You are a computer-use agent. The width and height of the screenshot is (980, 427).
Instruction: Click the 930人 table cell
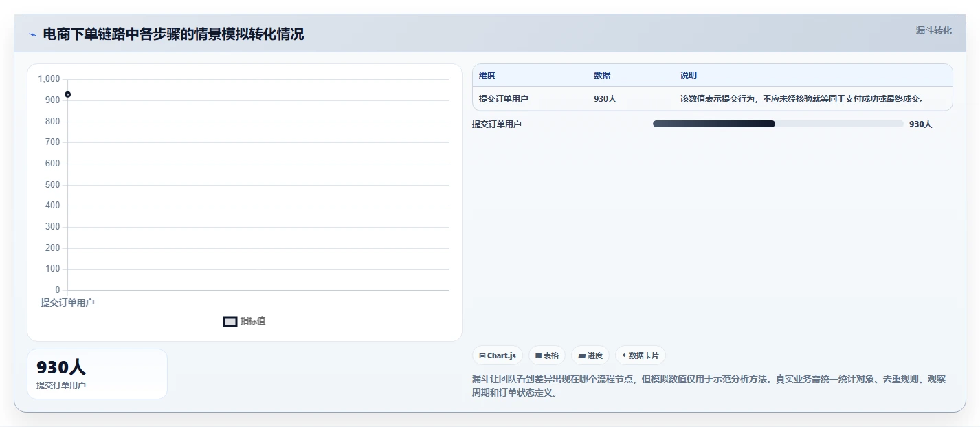(x=605, y=99)
